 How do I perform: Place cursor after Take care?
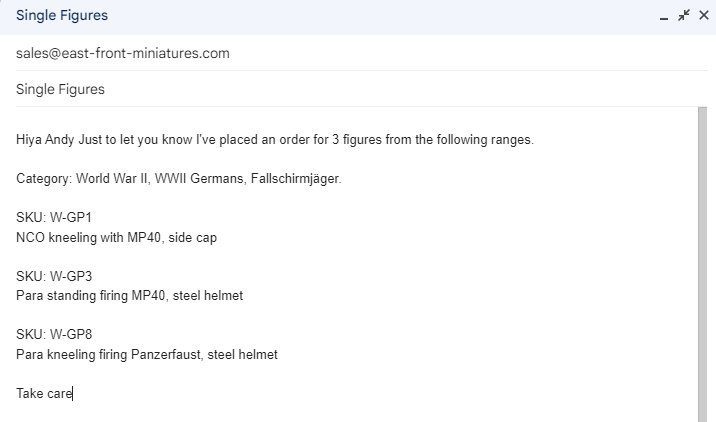[73, 394]
